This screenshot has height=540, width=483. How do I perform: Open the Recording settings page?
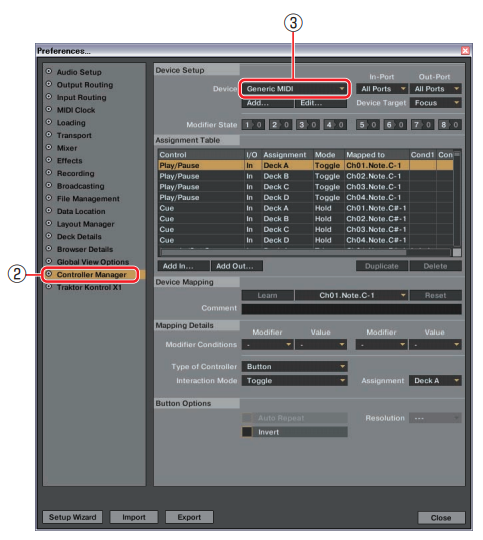(x=75, y=173)
